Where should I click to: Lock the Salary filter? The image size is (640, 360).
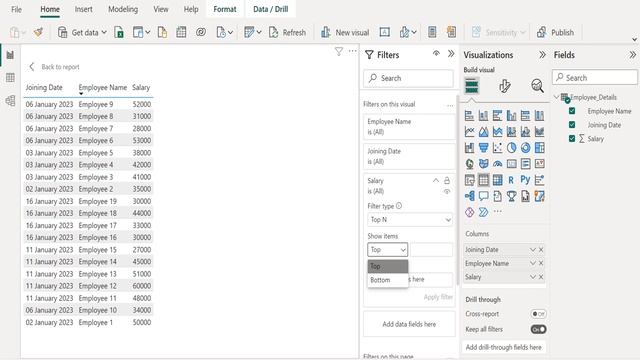point(447,180)
